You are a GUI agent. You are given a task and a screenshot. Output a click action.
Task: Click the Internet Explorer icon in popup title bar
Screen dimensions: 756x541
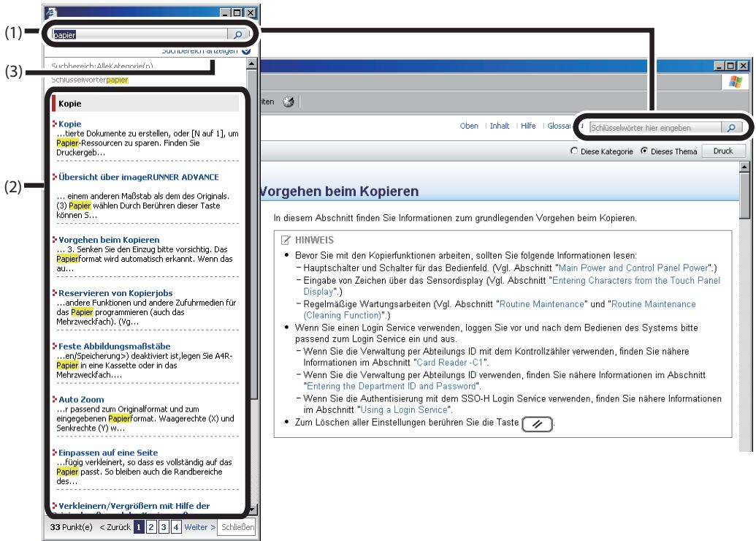(49, 12)
